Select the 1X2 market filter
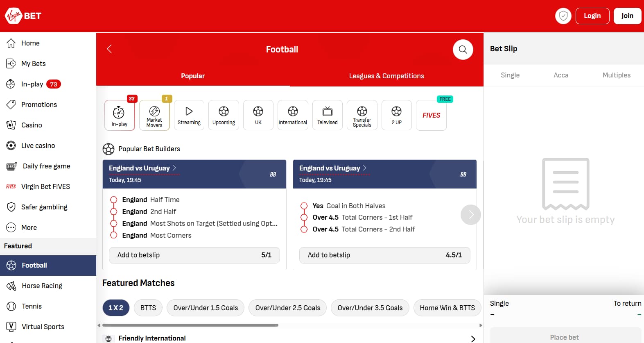 tap(116, 308)
